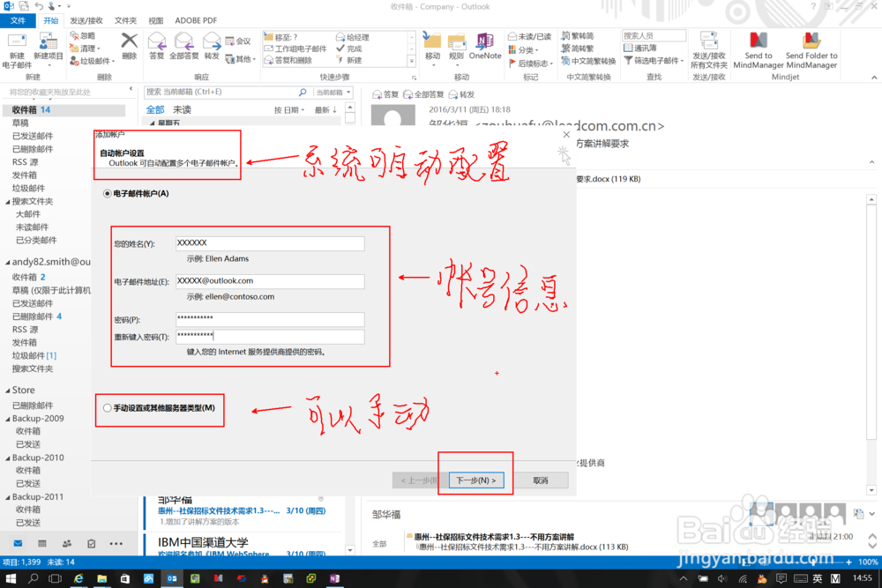The width and height of the screenshot is (882, 588).
Task: Switch to the ADOBE PDF tab
Action: (x=196, y=21)
